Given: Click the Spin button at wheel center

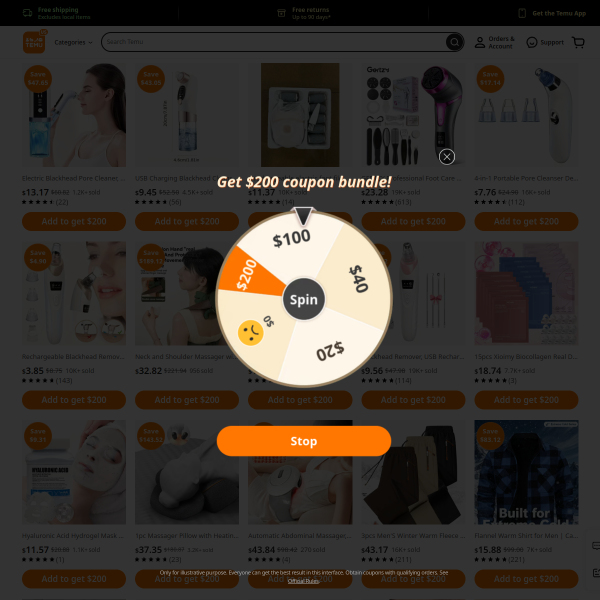Looking at the screenshot, I should 303,299.
